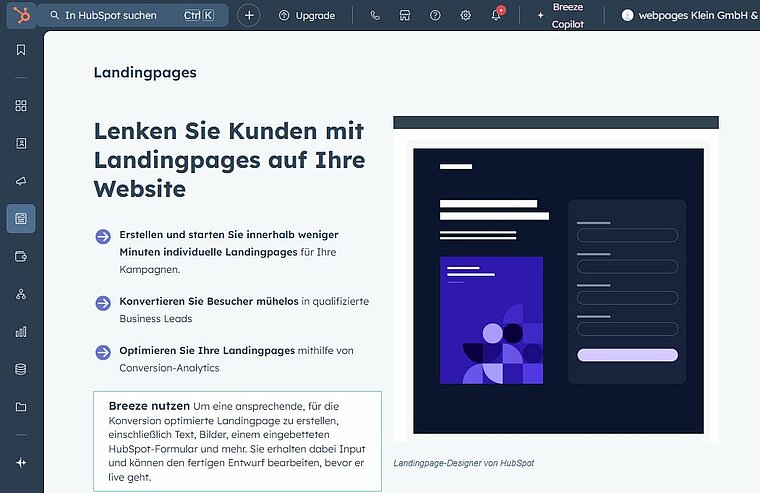This screenshot has height=493, width=760.
Task: Click the 'Landingpage-Designer von HubSpot' caption
Action: (464, 463)
